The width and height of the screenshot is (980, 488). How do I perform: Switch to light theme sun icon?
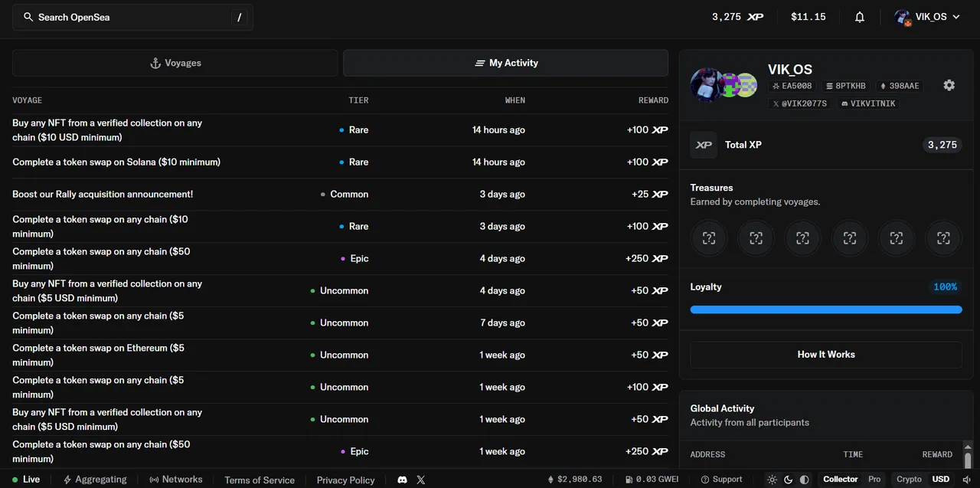772,480
